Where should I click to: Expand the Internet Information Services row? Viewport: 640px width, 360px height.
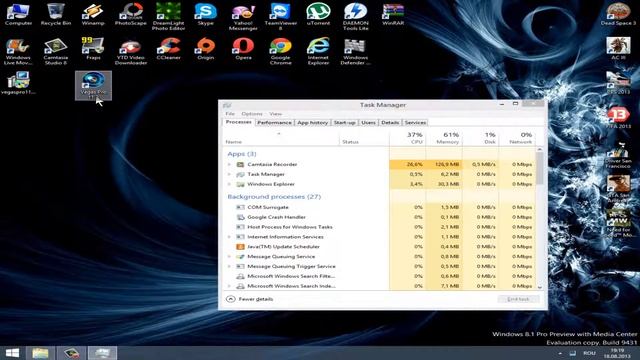(229, 237)
